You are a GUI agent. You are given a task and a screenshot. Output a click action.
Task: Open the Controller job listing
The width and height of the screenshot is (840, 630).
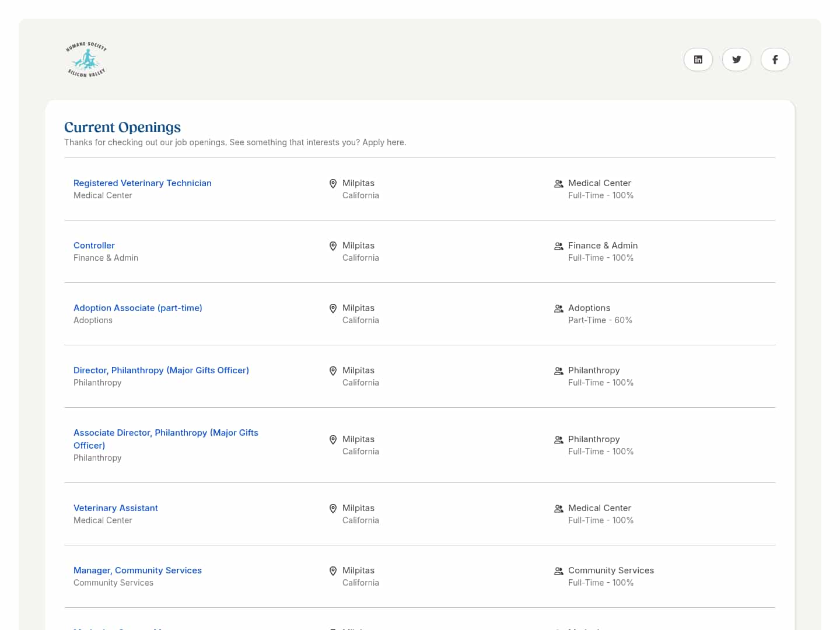(94, 246)
